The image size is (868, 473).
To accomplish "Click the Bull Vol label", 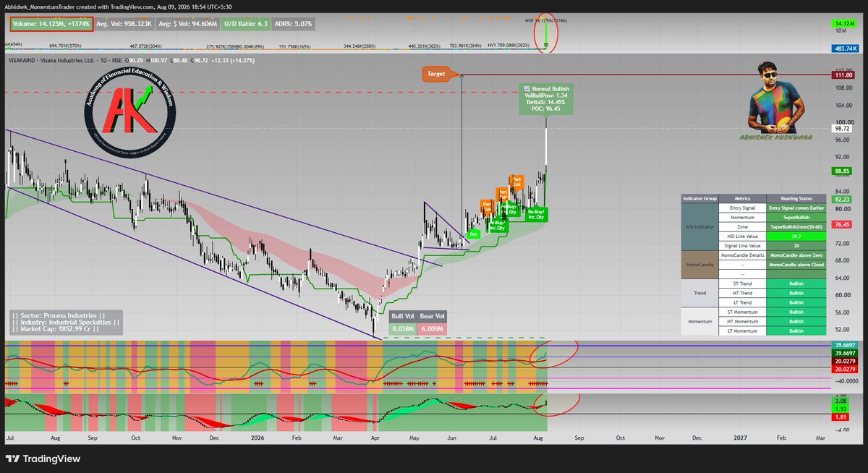I will pos(403,316).
